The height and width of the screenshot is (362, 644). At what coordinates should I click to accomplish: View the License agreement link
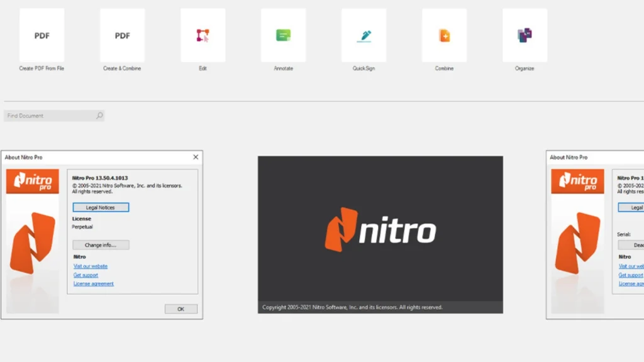pyautogui.click(x=94, y=283)
